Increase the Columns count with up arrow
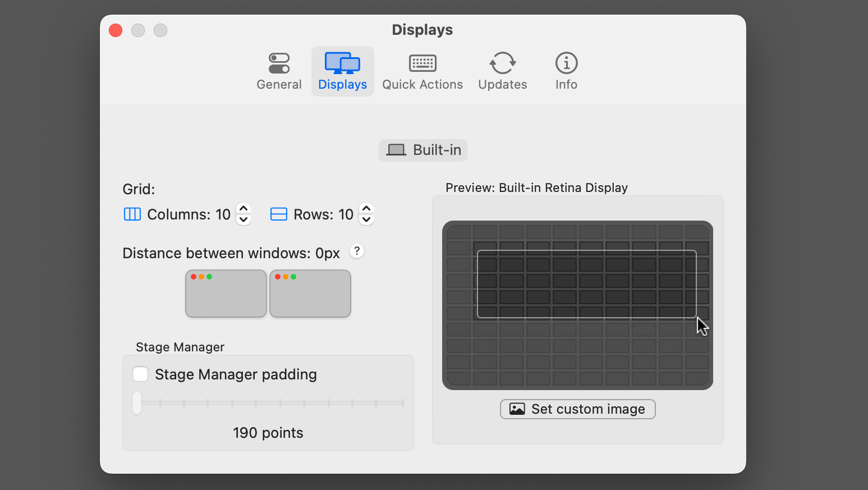 coord(244,208)
